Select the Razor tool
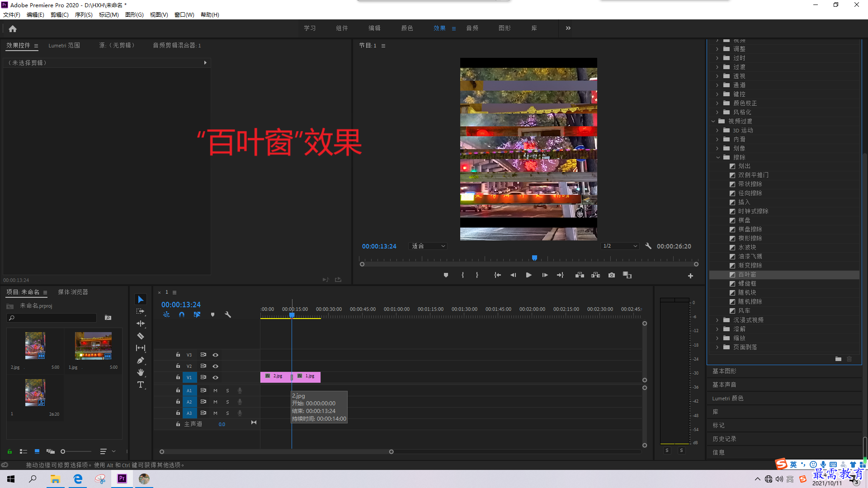 tap(141, 336)
